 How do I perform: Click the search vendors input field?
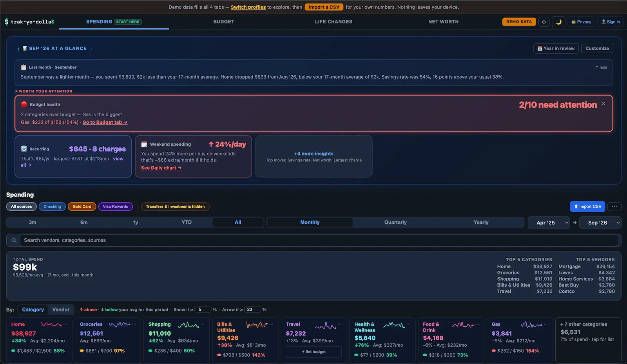pos(319,240)
